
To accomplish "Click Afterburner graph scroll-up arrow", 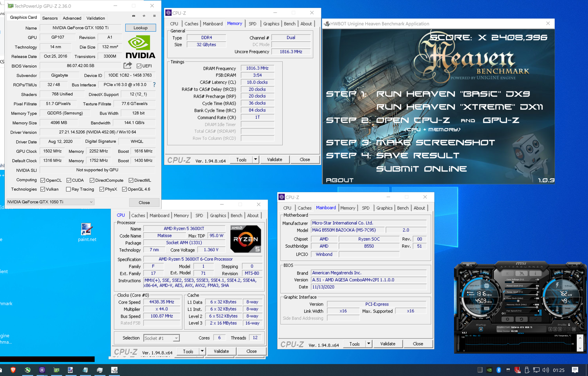I will (580, 338).
